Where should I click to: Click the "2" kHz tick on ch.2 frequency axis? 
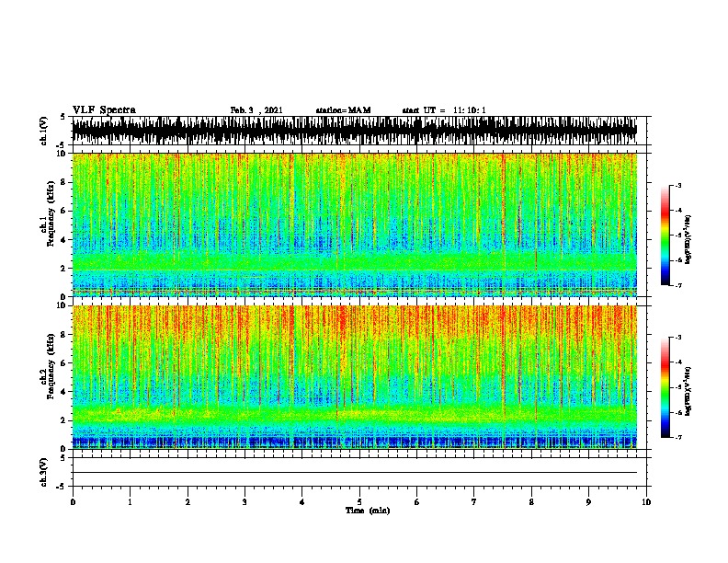click(64, 420)
